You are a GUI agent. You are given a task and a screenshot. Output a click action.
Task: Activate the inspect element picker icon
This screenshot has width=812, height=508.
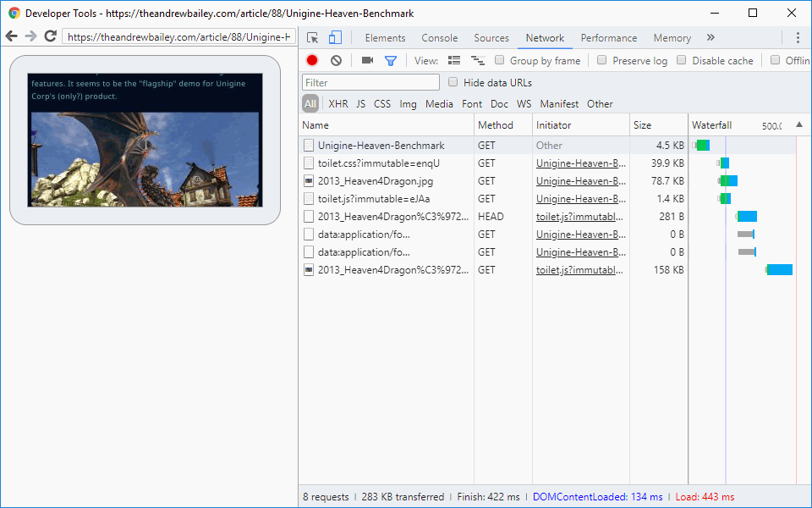coord(312,38)
